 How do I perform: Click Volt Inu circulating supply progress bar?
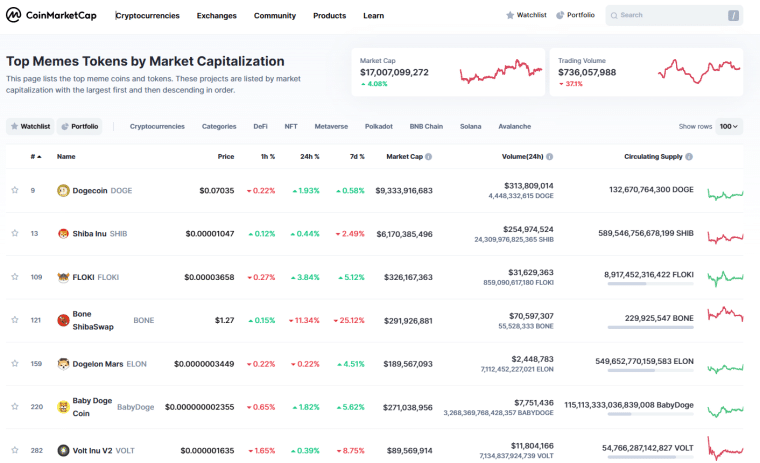pos(650,457)
